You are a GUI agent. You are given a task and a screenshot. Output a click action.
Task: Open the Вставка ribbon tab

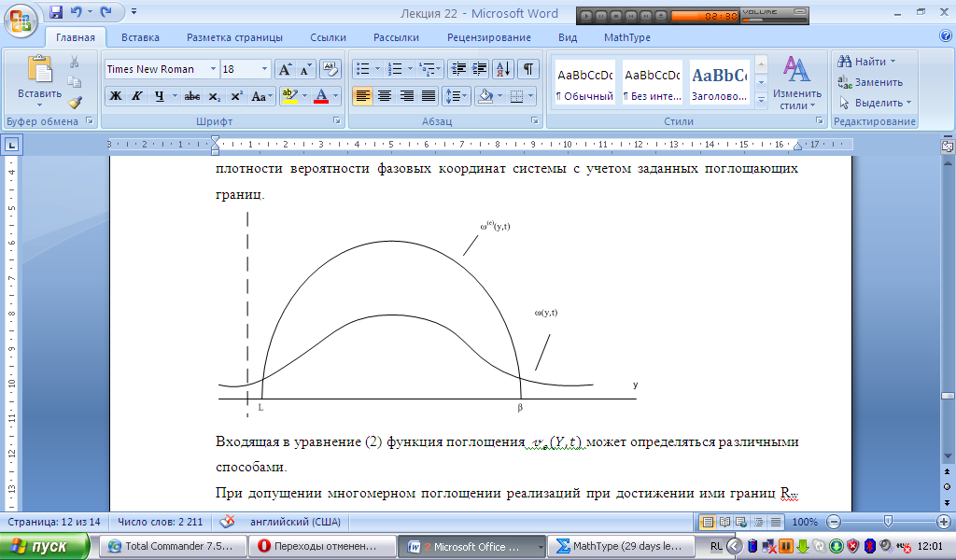(x=140, y=37)
